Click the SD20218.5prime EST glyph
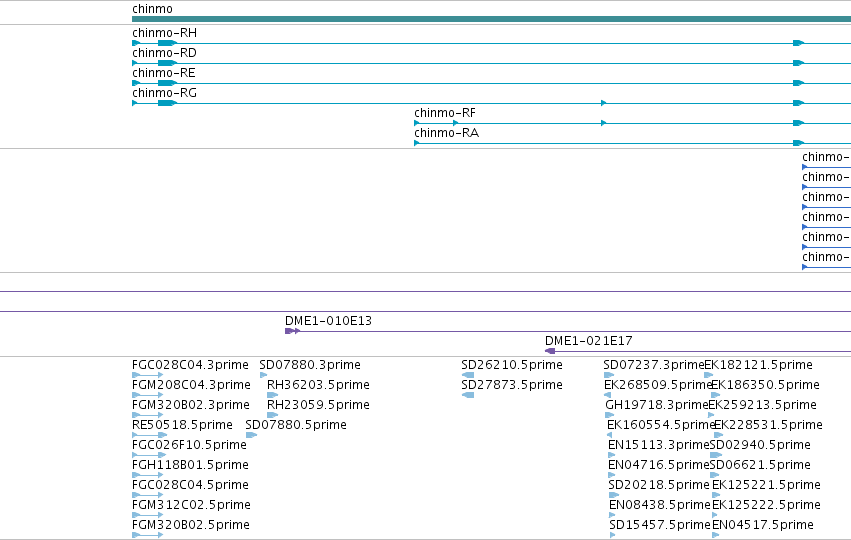851x540 pixels. point(614,495)
